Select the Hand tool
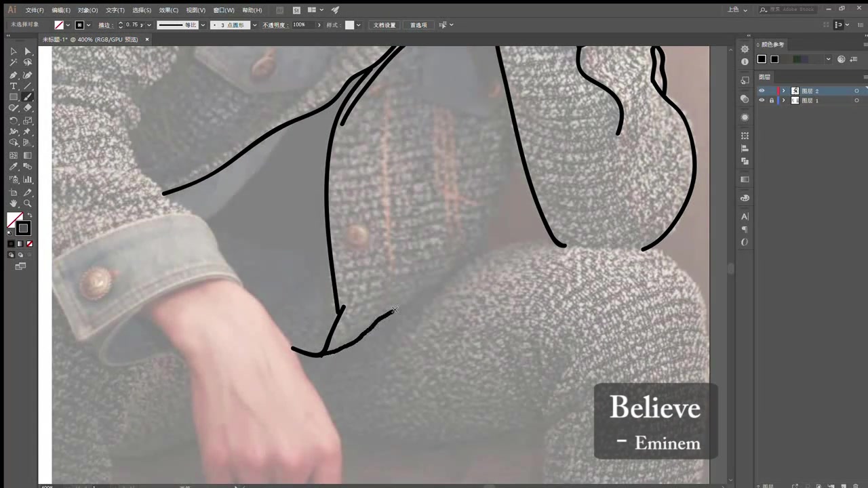Viewport: 868px width, 488px height. tap(13, 203)
